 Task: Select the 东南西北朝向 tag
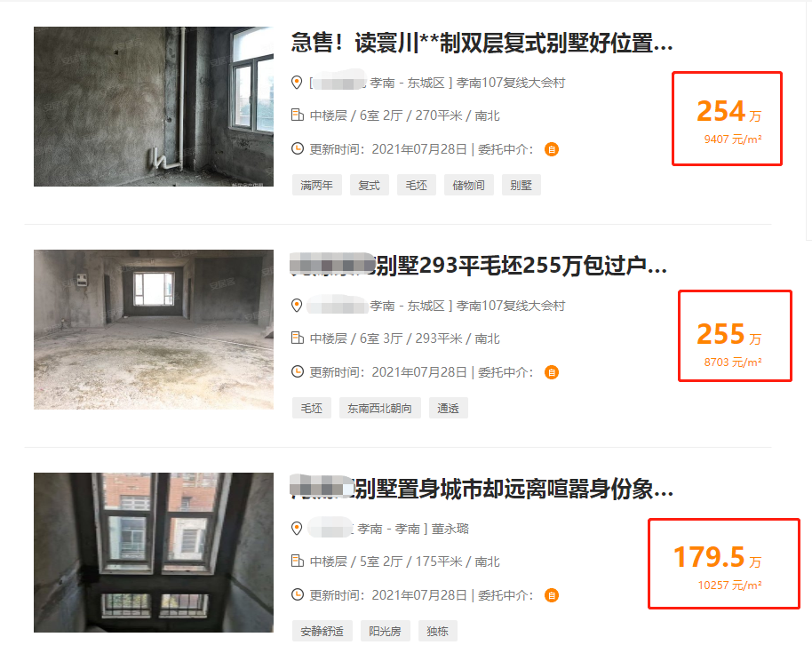(379, 408)
